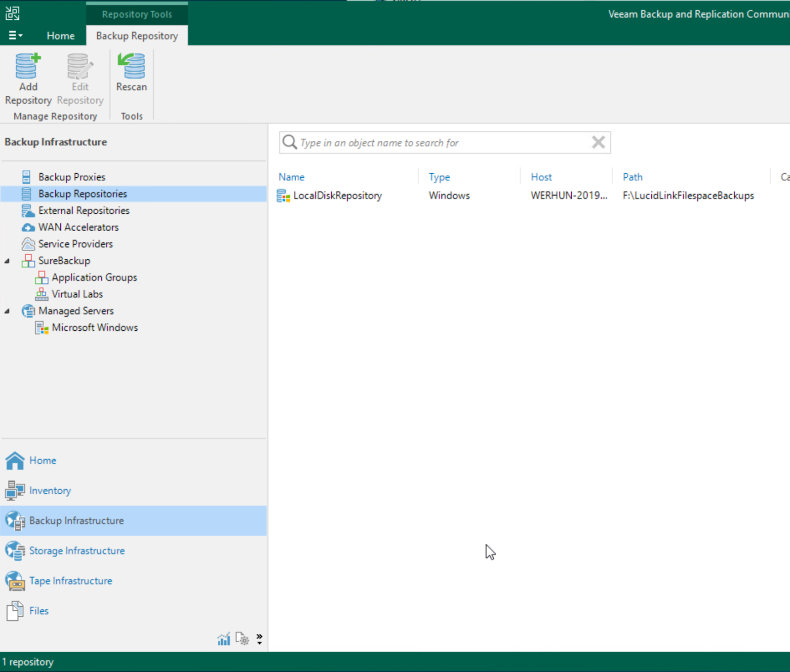Click the Tape Infrastructure icon
The image size is (790, 672).
click(x=15, y=581)
